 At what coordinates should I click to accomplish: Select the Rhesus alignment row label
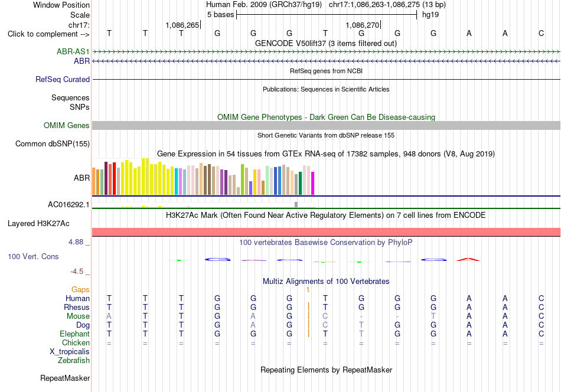pos(77,307)
